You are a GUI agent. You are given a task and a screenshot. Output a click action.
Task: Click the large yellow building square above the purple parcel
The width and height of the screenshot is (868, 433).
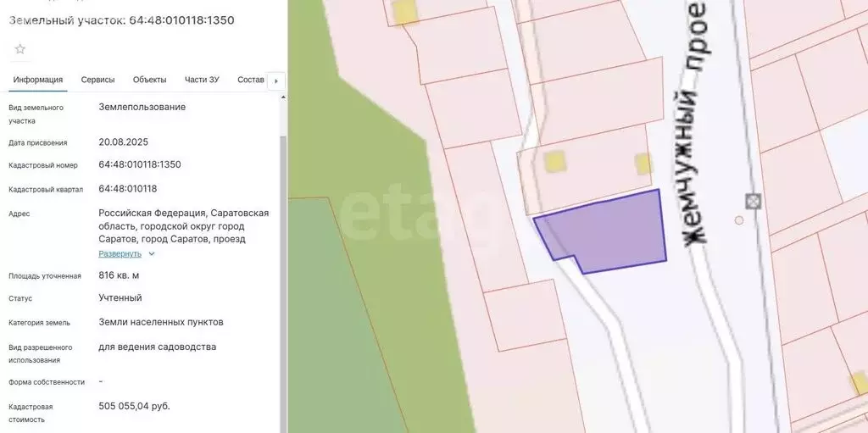click(554, 162)
